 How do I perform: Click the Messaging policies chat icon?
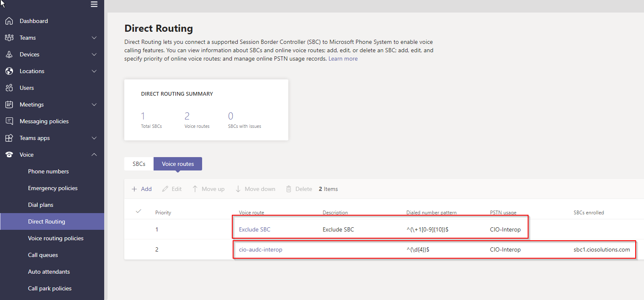(x=9, y=121)
